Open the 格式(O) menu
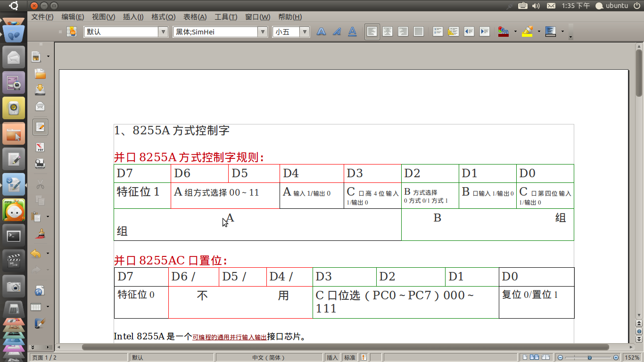Viewport: 644px width, 362px height. click(x=163, y=17)
